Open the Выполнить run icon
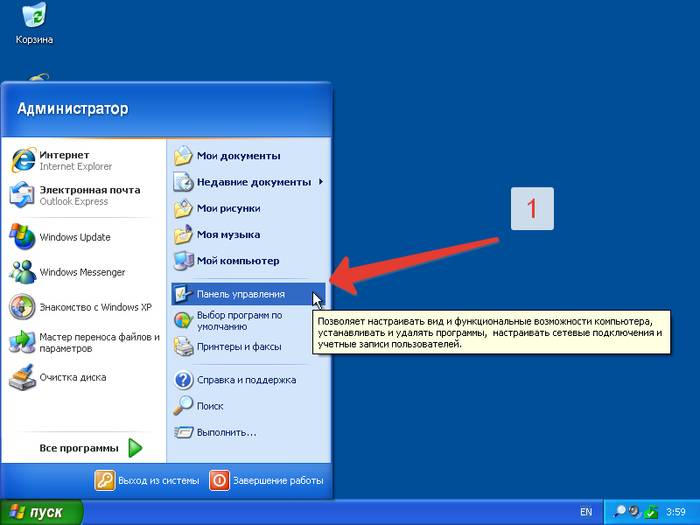The image size is (700, 525). pos(183,432)
